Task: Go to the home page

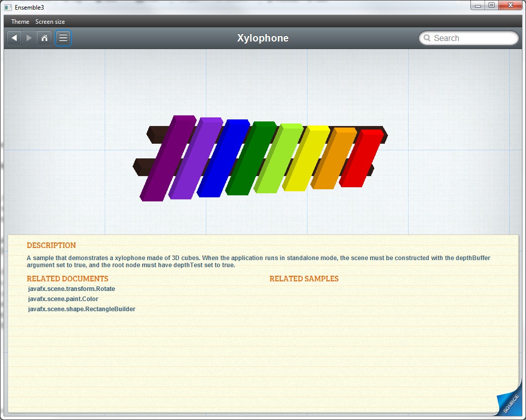Action: click(45, 38)
